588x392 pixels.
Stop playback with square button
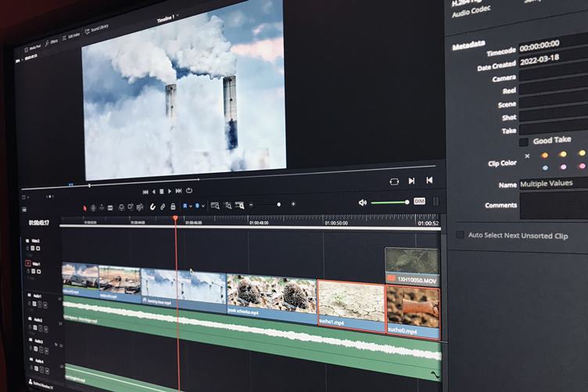coord(162,192)
